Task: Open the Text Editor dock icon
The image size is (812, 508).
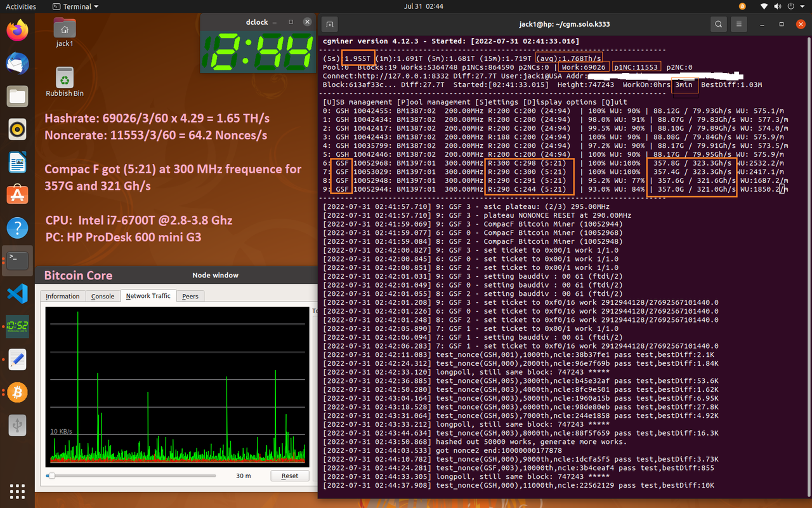Action: coord(17,359)
